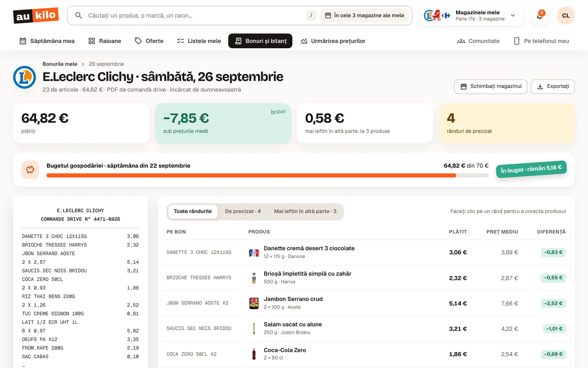Viewport: 588px width, 368px height.
Task: Open the Comunitate page
Action: coord(478,41)
